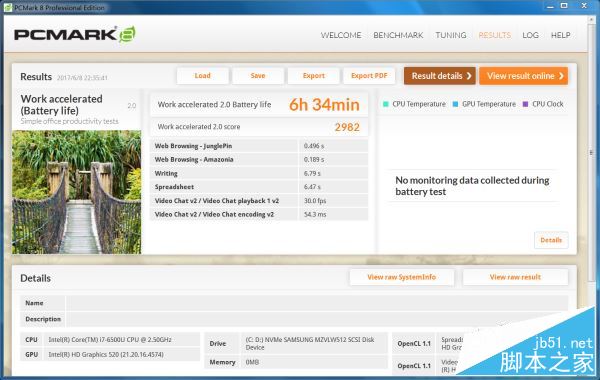Open the HELP tab

click(561, 35)
